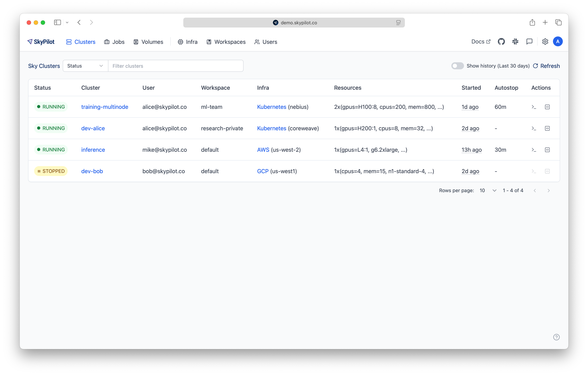Open the Status filter dropdown

click(x=85, y=66)
